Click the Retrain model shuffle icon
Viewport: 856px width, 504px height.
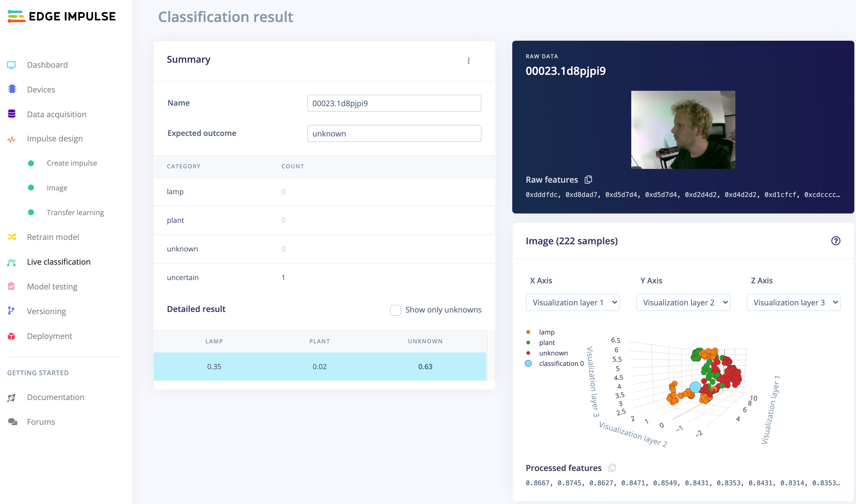[12, 237]
